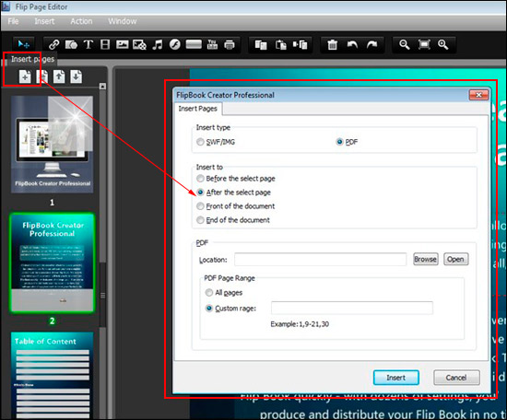Undo the last action
507x420 pixels.
tap(352, 44)
